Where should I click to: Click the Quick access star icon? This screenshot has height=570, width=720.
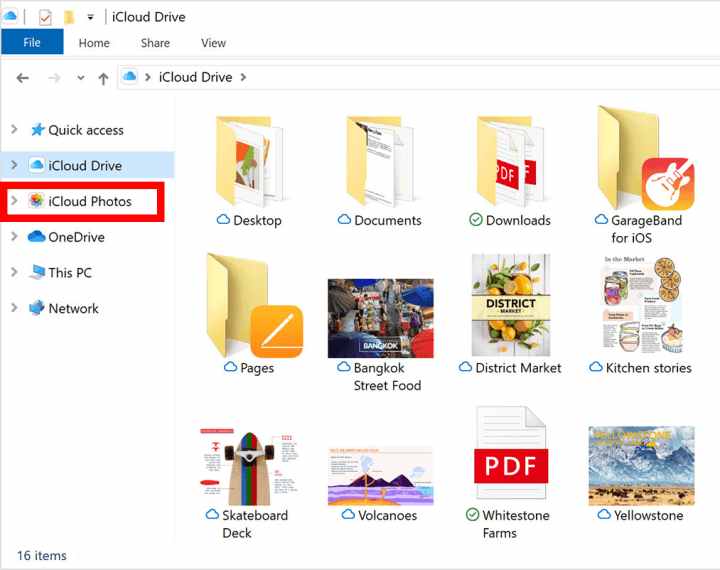tap(37, 130)
